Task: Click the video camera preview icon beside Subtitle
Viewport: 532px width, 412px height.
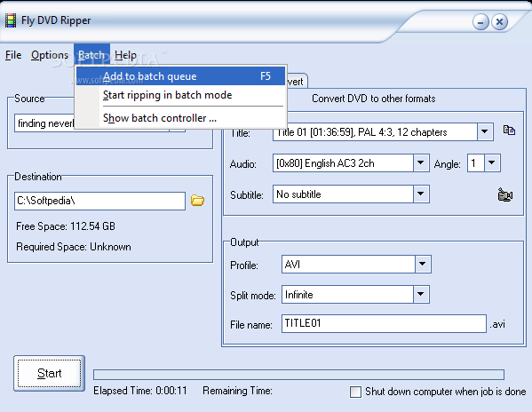Action: click(505, 194)
